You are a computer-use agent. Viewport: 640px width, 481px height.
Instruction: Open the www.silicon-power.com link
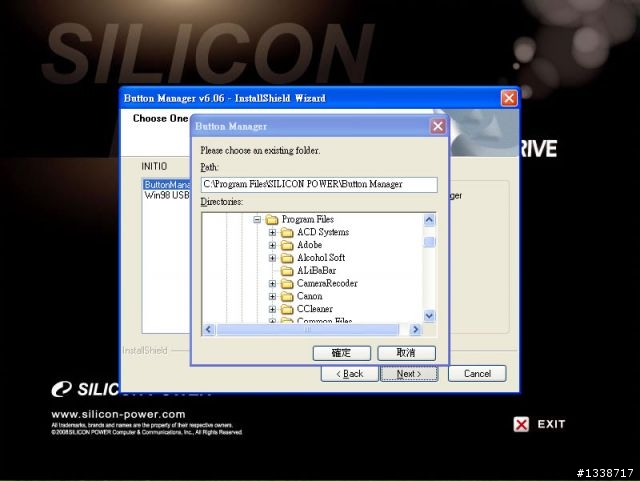tap(118, 414)
